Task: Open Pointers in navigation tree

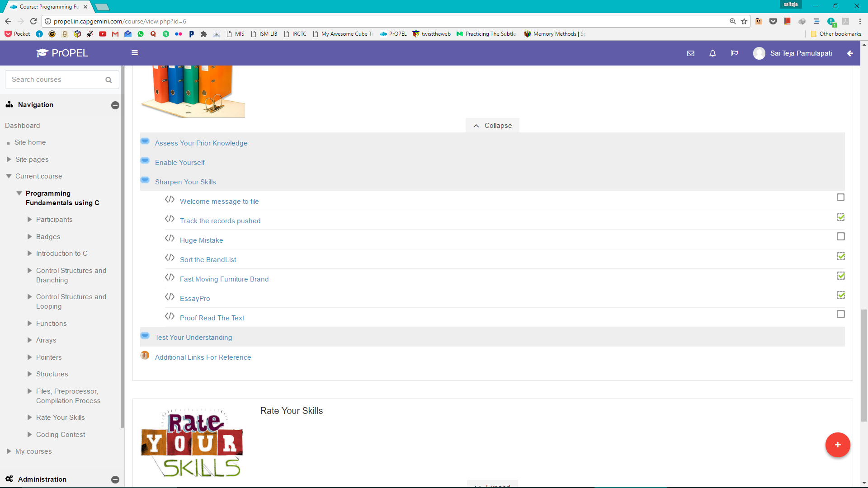Action: (49, 357)
